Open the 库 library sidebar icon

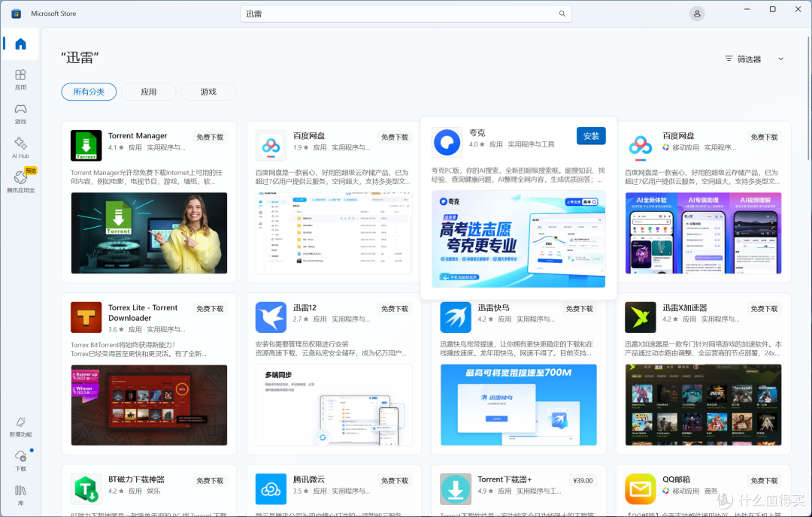tap(20, 495)
